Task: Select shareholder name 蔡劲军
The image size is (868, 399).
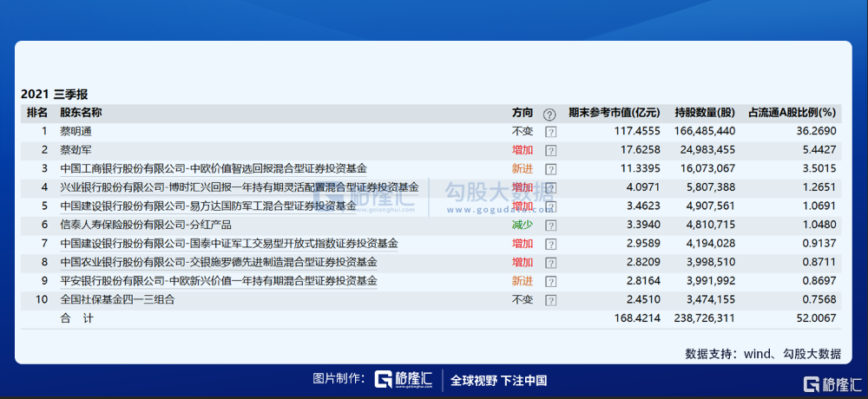Action: [x=76, y=150]
